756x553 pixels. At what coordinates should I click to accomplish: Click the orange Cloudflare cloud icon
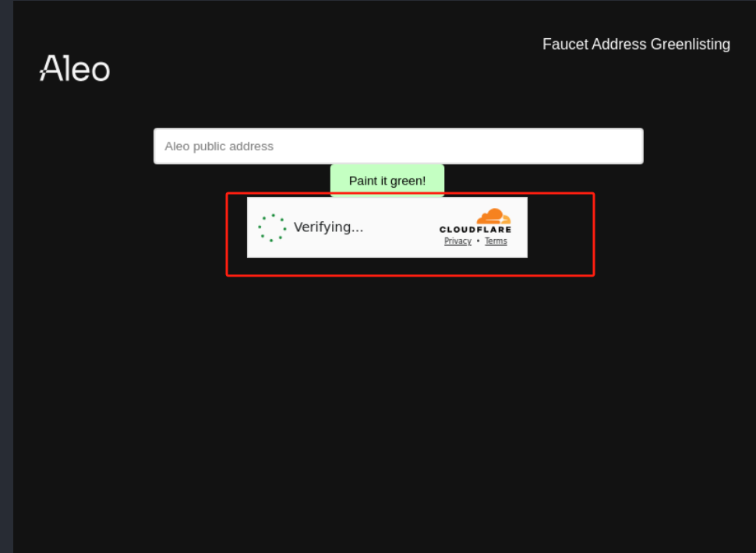(x=493, y=216)
